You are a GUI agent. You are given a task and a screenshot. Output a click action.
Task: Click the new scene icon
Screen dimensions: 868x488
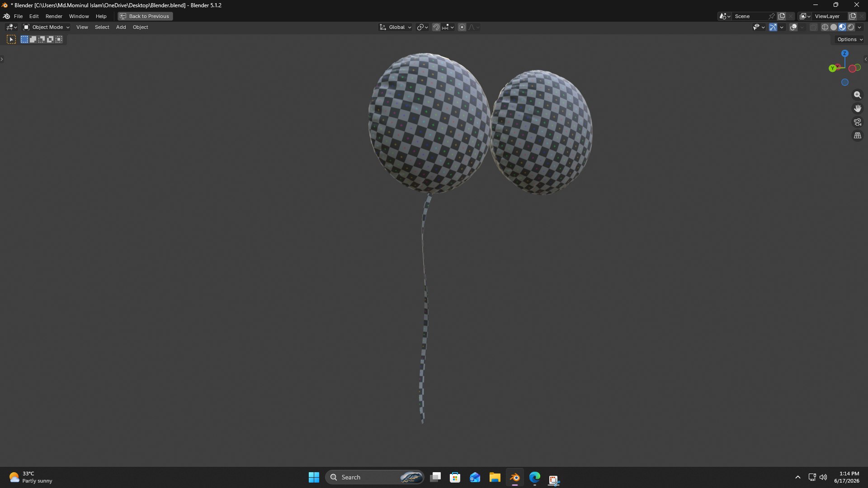(x=782, y=16)
